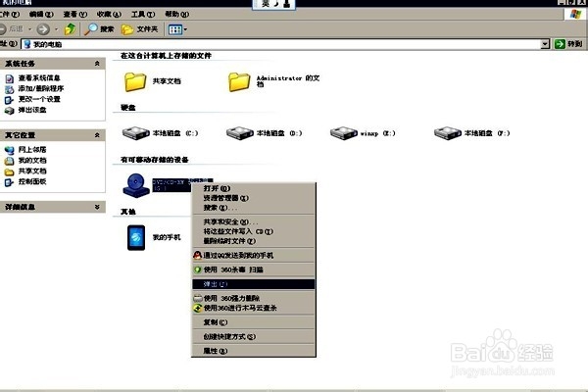Open 网上邻居 from other places
Image resolution: width=588 pixels, height=392 pixels.
[x=32, y=150]
